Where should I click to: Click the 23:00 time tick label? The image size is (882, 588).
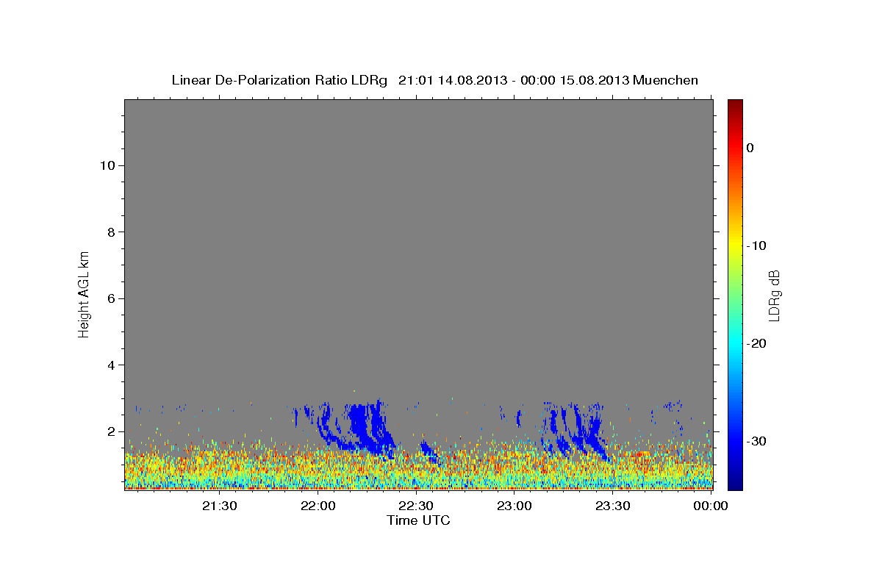pos(514,506)
